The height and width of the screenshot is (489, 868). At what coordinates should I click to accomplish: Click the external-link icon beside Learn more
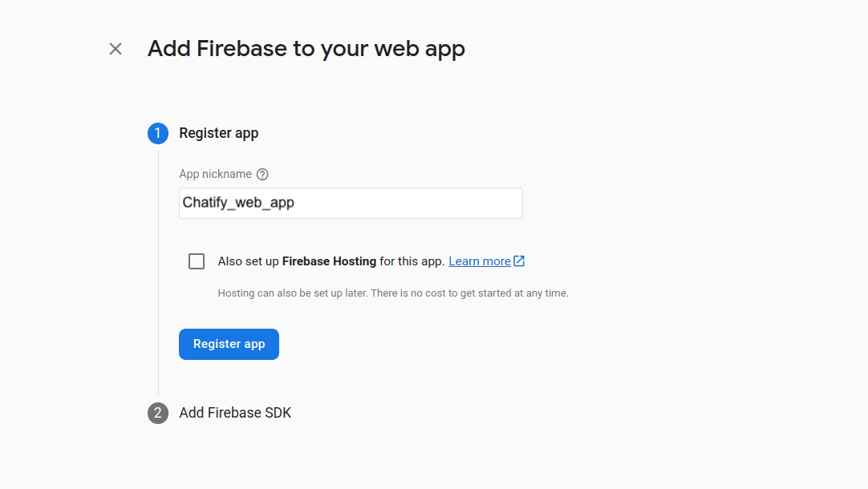point(519,261)
